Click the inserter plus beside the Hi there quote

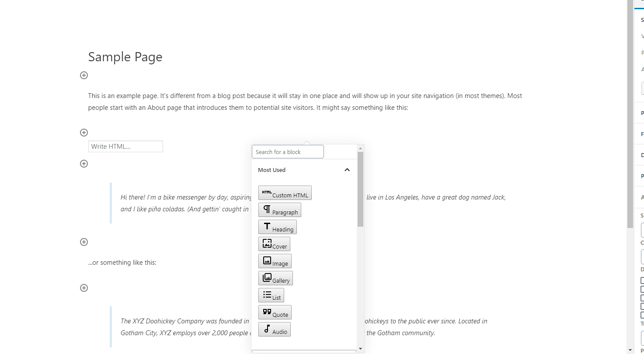84,163
